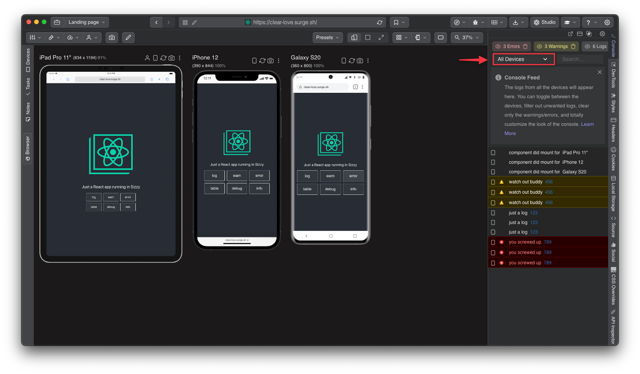Open the Presets dropdown

point(327,38)
